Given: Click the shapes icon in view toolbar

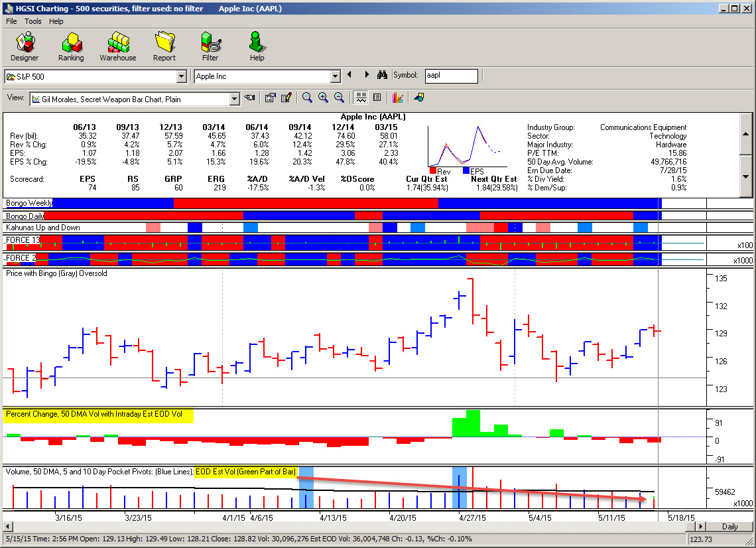Looking at the screenshot, I should point(419,98).
